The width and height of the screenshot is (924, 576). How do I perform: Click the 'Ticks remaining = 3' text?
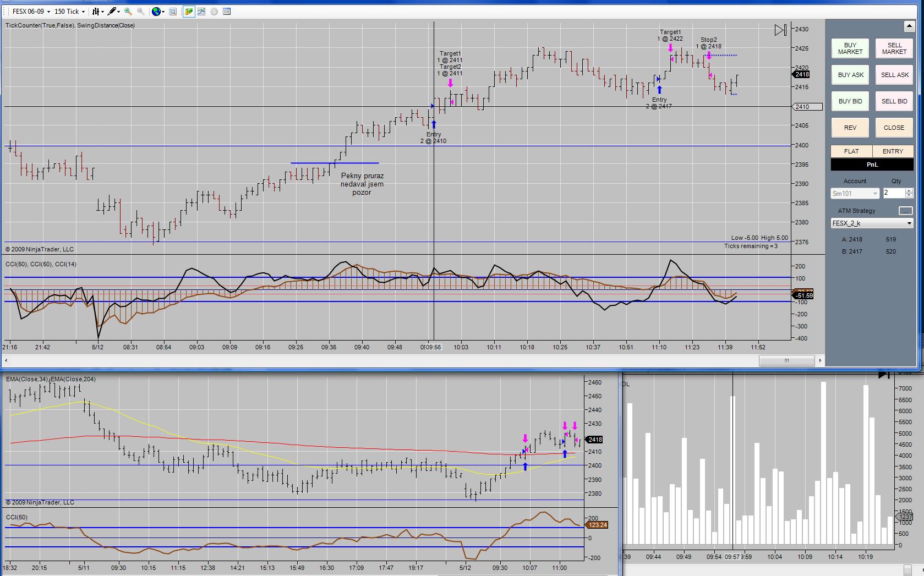click(x=751, y=246)
